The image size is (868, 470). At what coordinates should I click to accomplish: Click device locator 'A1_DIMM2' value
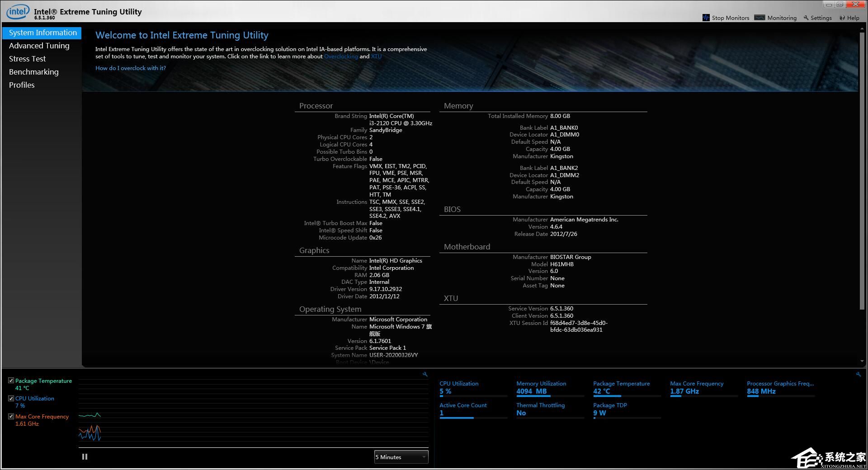pos(564,175)
